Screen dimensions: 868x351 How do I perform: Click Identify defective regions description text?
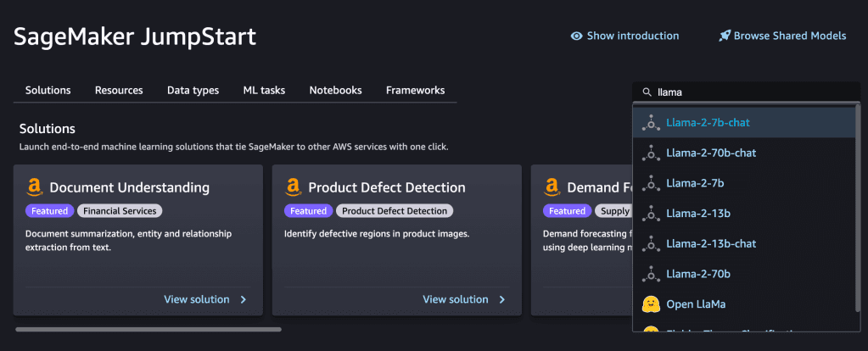[377, 234]
